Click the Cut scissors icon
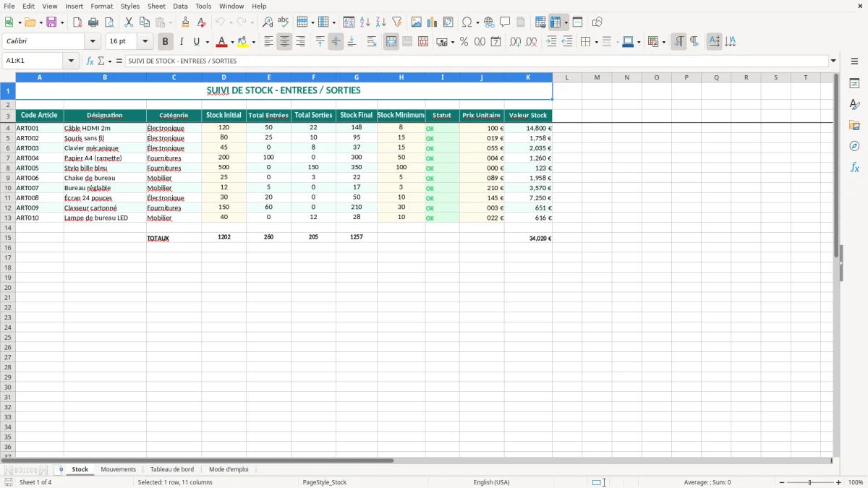 tap(129, 22)
